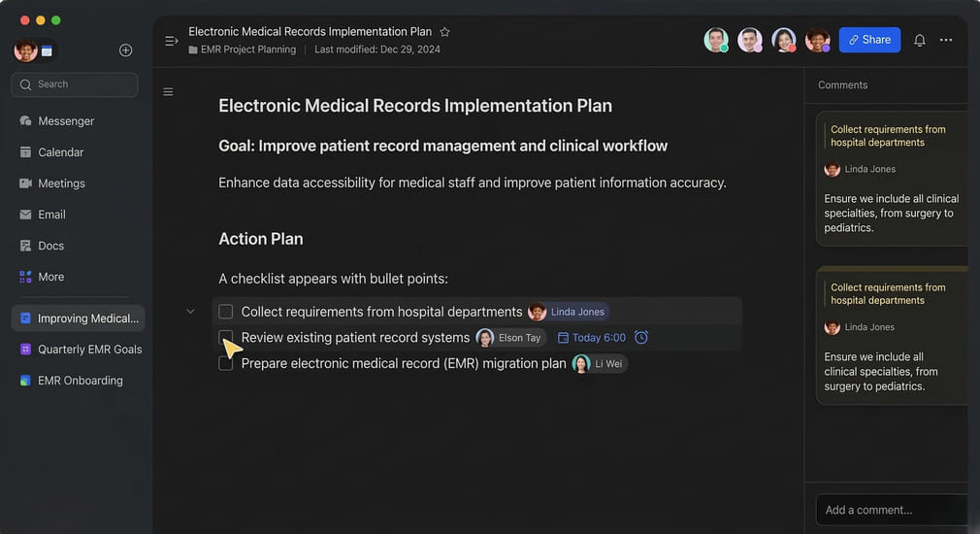Viewport: 980px width, 534px height.
Task: Click the Add a comment field
Action: [x=891, y=510]
